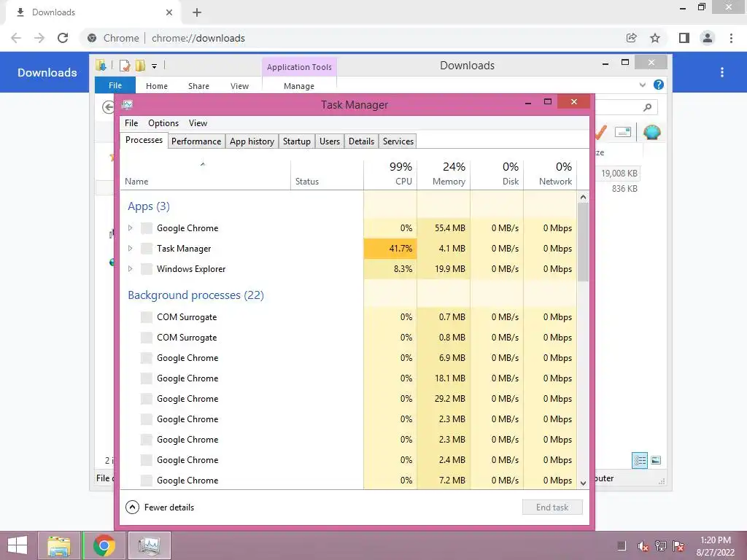Switch Explorer to details view icon

(x=639, y=461)
